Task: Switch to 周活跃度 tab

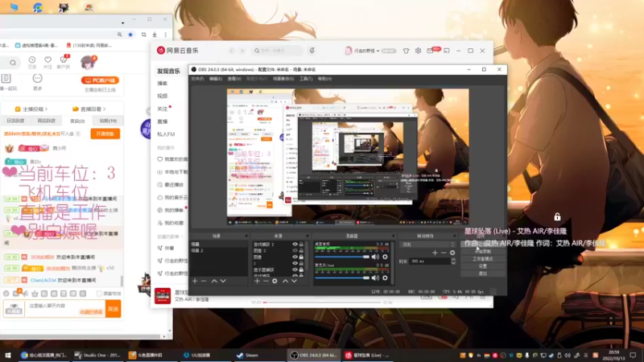Action: click(x=47, y=121)
